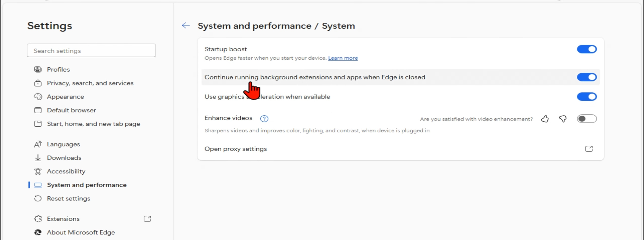Toggle graphics acceleration switch off
The height and width of the screenshot is (240, 644).
click(x=586, y=97)
